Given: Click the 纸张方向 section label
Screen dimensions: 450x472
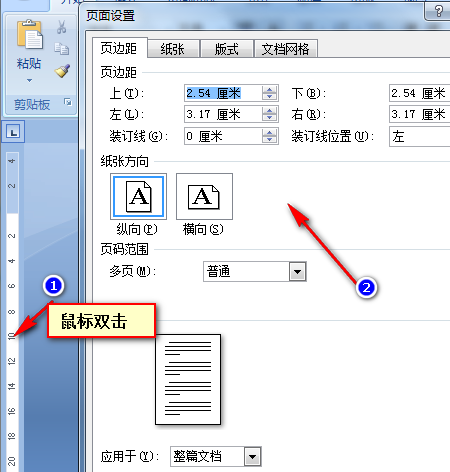Looking at the screenshot, I should [124, 162].
